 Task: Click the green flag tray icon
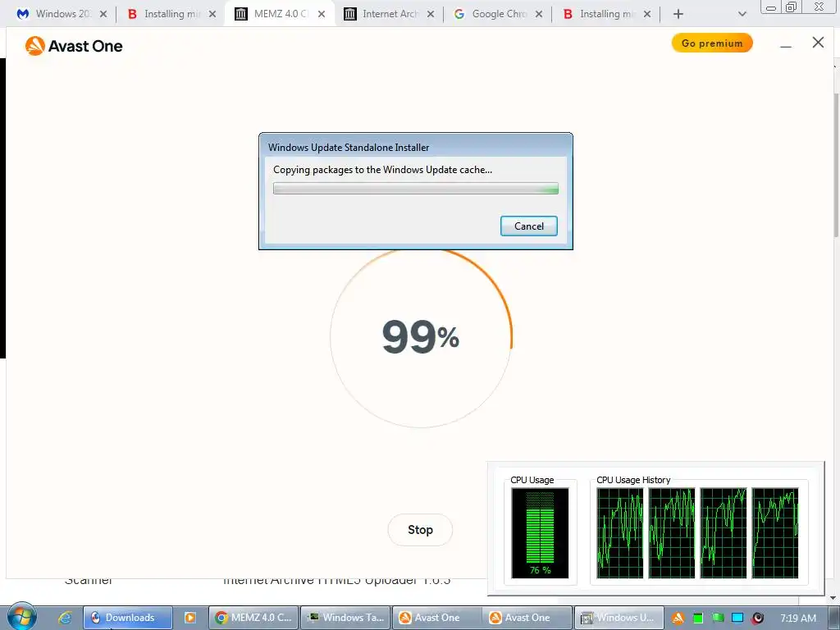pos(718,618)
